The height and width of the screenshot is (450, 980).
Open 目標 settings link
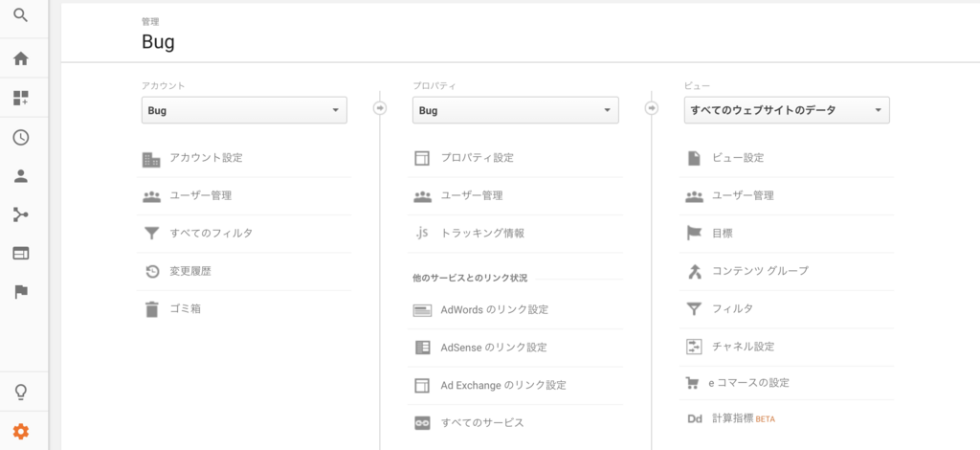pos(723,233)
